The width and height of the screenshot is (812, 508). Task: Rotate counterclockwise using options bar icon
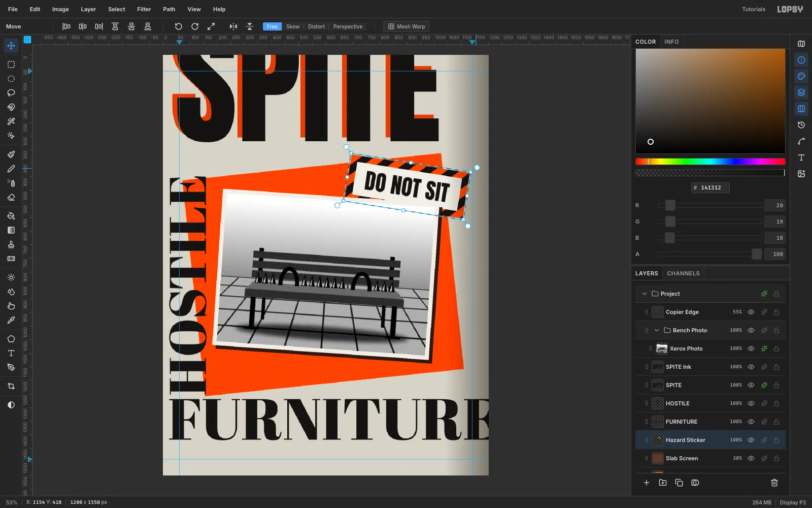(179, 26)
